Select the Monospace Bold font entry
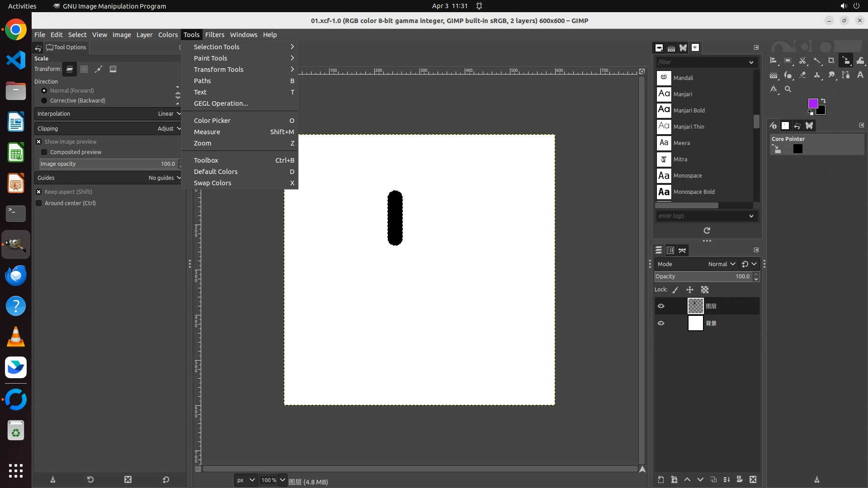The image size is (868, 488). point(693,192)
